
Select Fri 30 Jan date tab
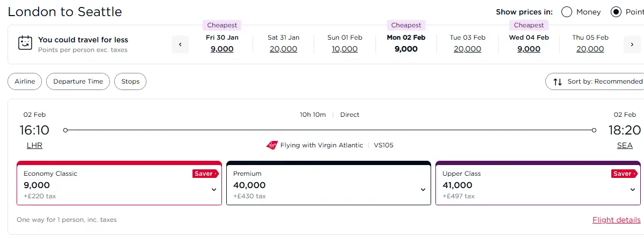222,43
